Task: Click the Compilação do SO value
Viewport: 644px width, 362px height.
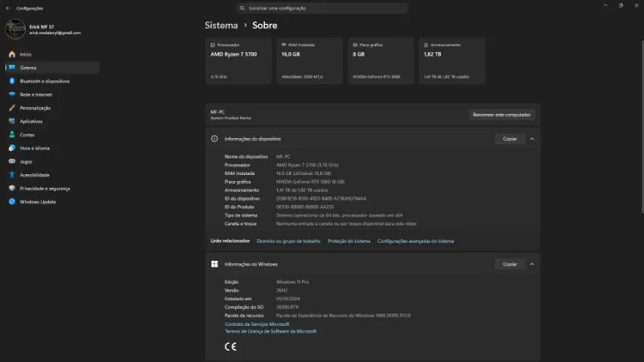Action: [x=288, y=307]
